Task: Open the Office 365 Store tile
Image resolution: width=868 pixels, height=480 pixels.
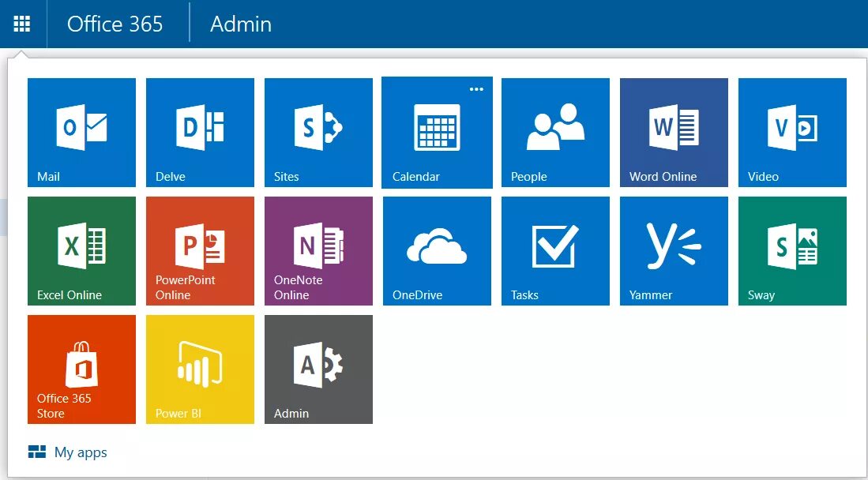Action: pos(81,369)
